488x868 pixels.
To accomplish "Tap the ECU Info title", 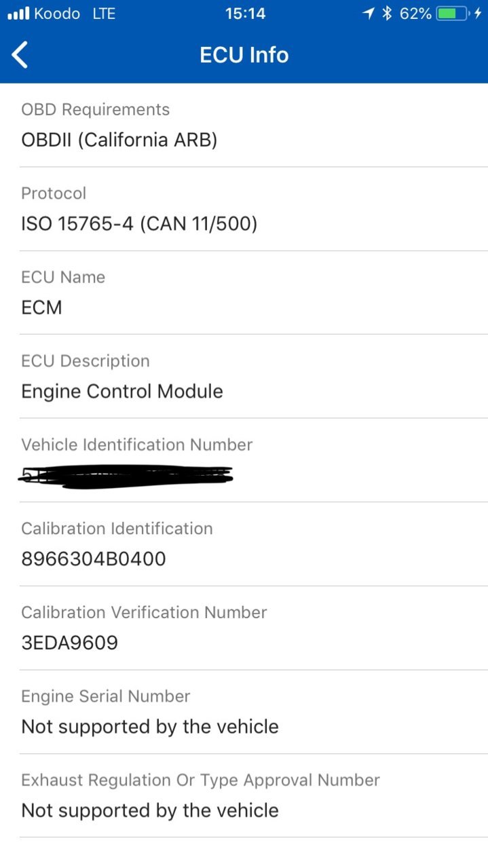I will [x=244, y=55].
